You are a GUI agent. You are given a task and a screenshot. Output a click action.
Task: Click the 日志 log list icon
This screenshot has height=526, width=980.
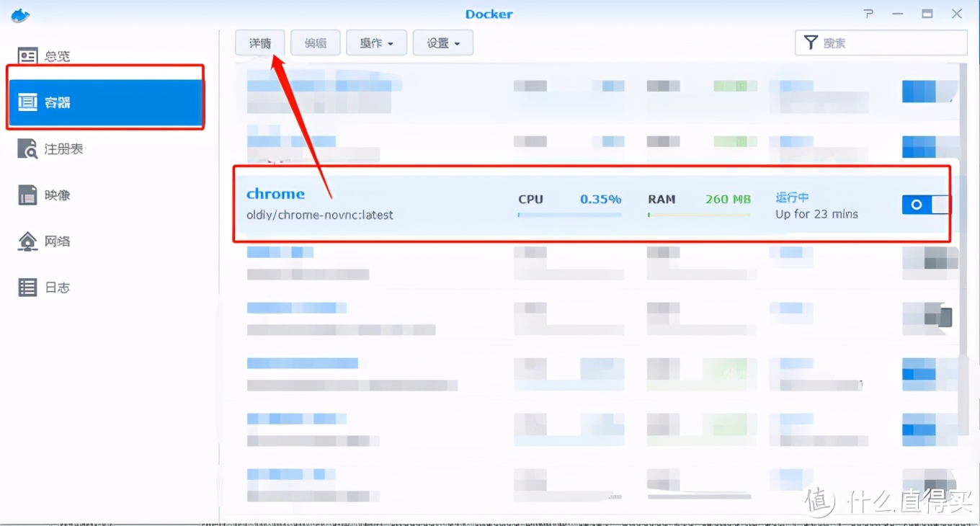coord(28,287)
